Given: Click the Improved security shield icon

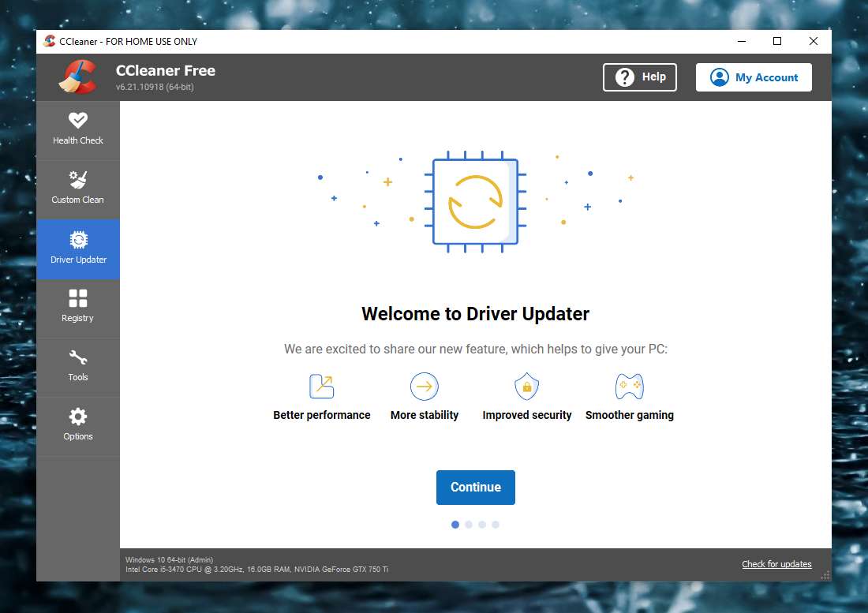Looking at the screenshot, I should (527, 386).
